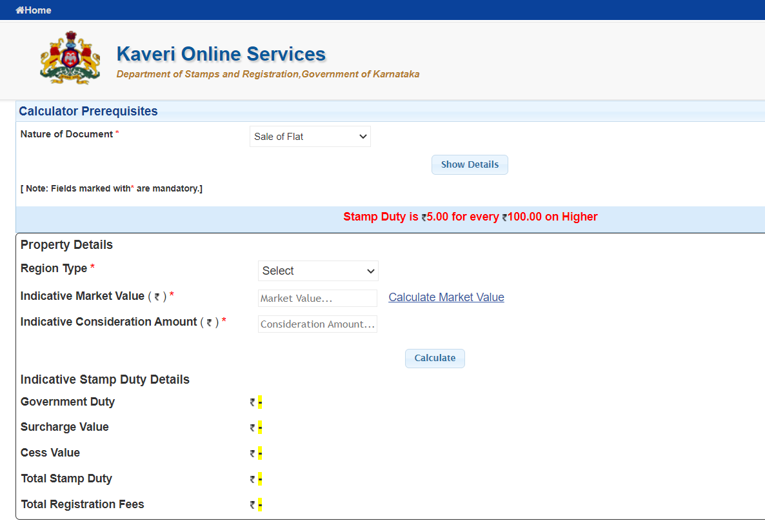Click the Property Details heading
765x532 pixels.
pyautogui.click(x=66, y=245)
